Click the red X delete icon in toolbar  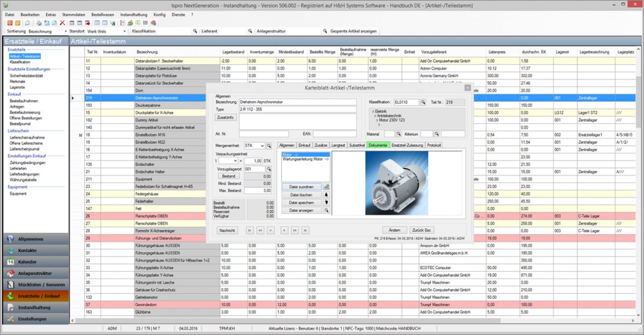(63, 23)
